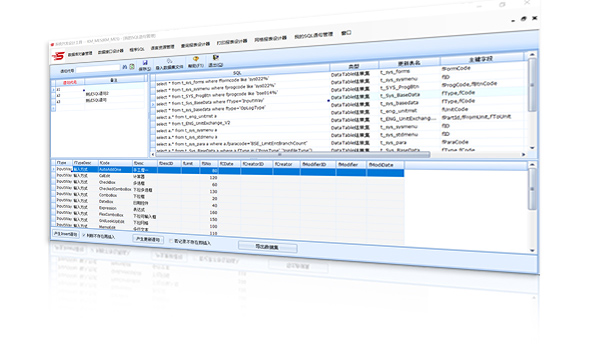Click the binoculars search icon beside code field

[x=125, y=67]
